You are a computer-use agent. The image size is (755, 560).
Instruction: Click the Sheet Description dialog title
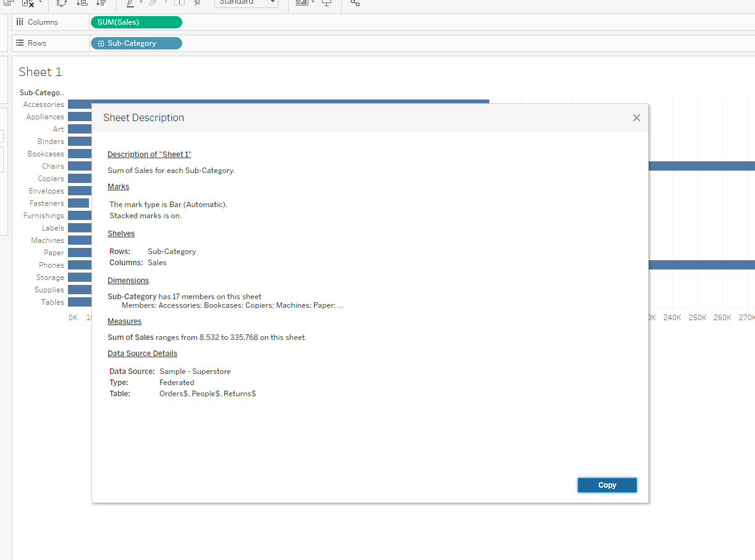point(143,117)
